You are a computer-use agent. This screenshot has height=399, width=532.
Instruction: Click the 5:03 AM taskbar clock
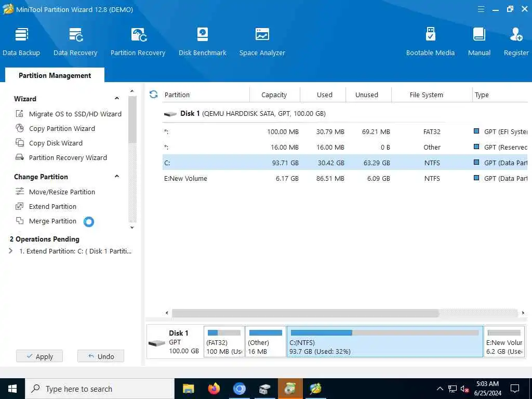tap(487, 389)
